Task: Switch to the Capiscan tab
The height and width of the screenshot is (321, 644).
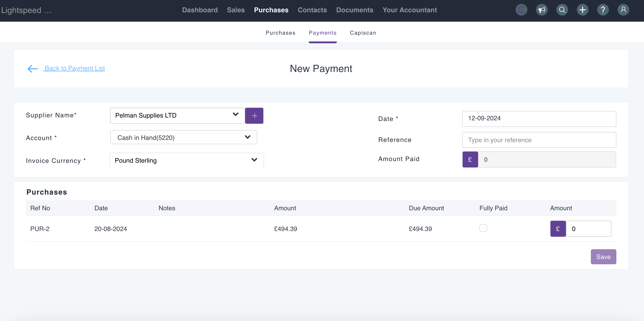Action: click(x=363, y=33)
